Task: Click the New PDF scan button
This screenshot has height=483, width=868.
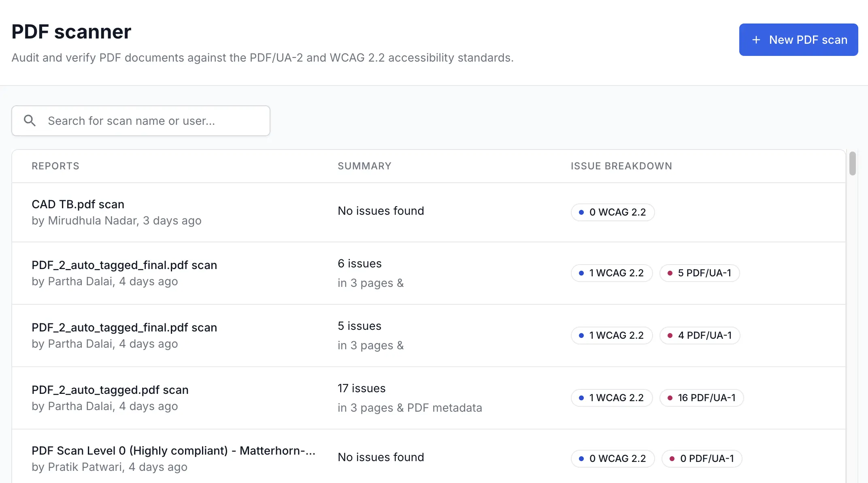Action: 798,40
